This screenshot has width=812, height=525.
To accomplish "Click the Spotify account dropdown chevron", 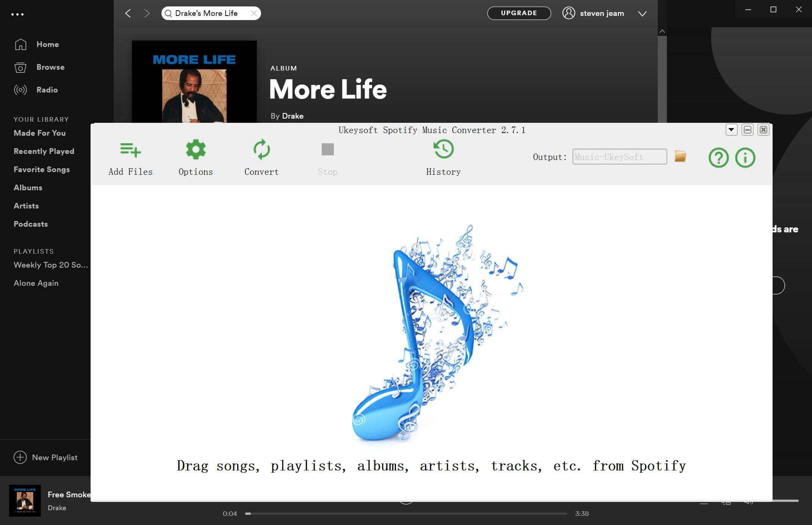I will pos(642,13).
